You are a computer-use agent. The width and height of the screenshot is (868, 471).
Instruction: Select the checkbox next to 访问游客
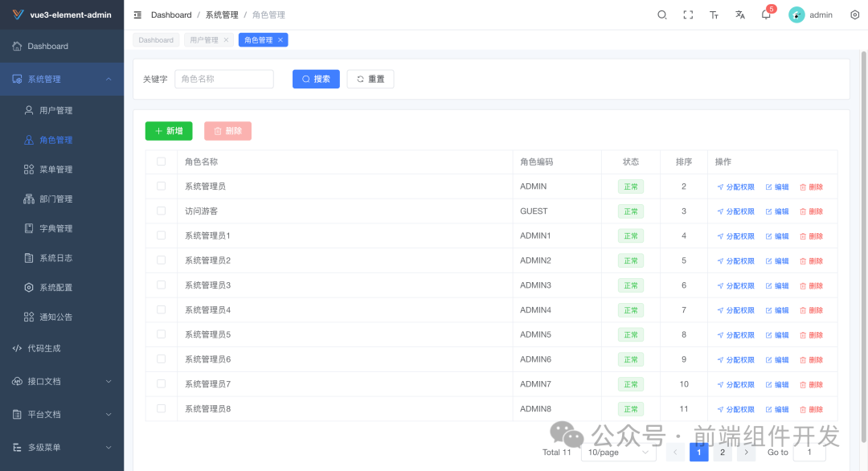162,211
